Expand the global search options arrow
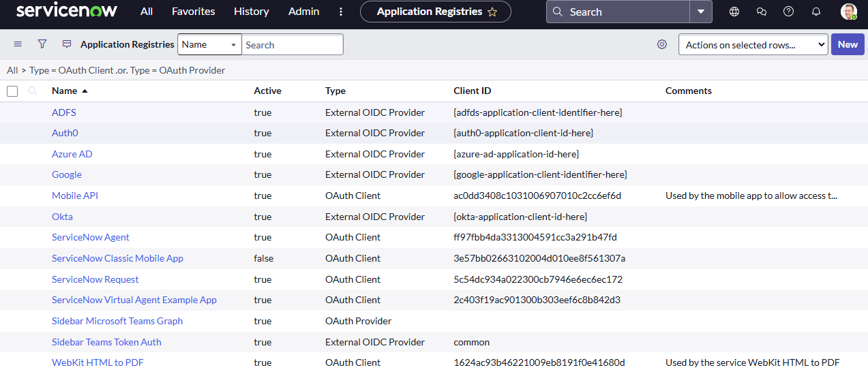Image resolution: width=868 pixels, height=389 pixels. [701, 12]
